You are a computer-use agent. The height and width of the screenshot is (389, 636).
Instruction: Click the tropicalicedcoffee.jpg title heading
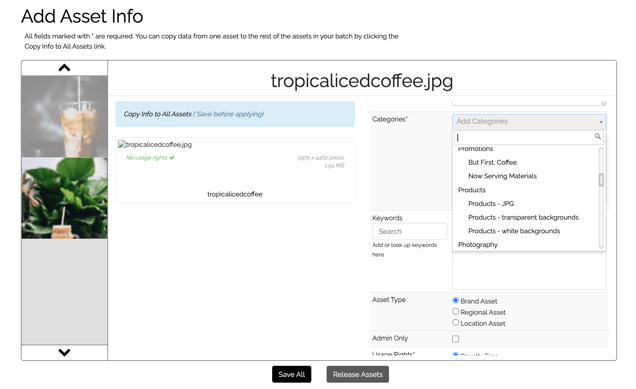point(362,81)
